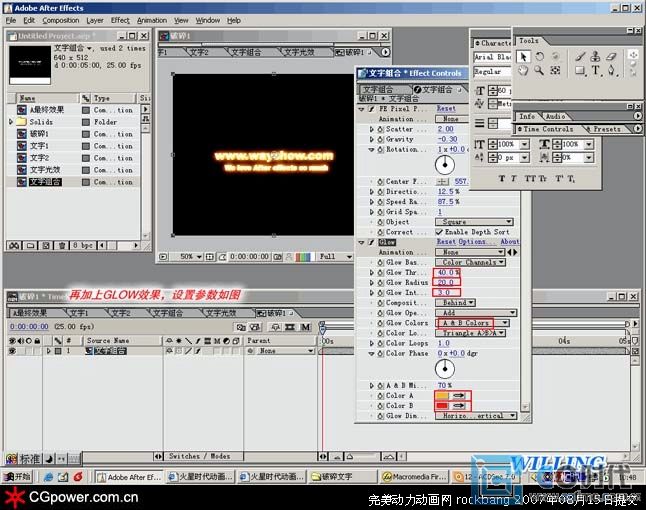Click Reset link for PE Pixel effect
Screen dimensions: 646x510
click(446, 109)
